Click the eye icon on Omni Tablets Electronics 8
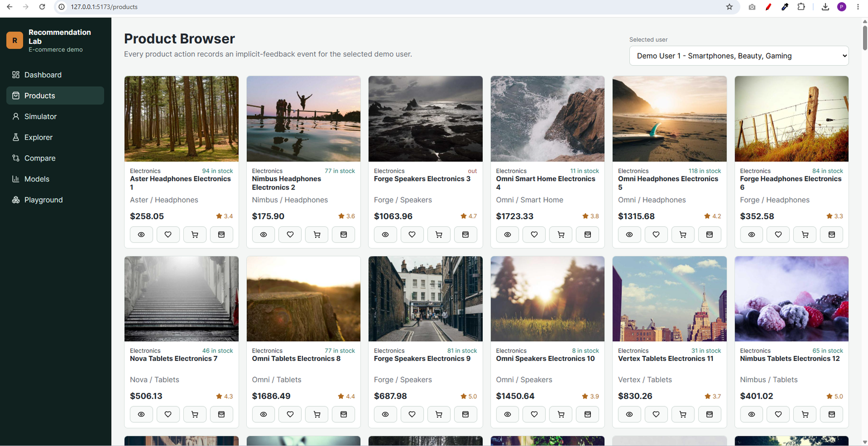 click(x=263, y=414)
